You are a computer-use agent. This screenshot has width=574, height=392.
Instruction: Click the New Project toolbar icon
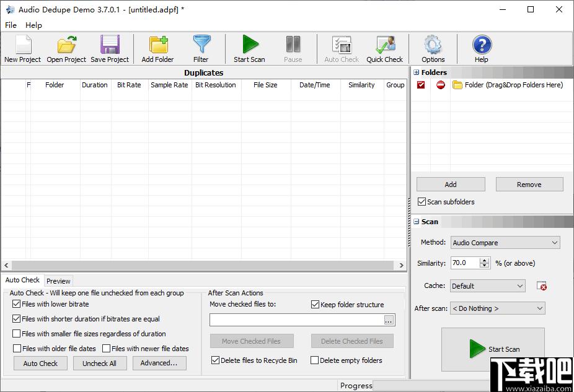[x=23, y=45]
